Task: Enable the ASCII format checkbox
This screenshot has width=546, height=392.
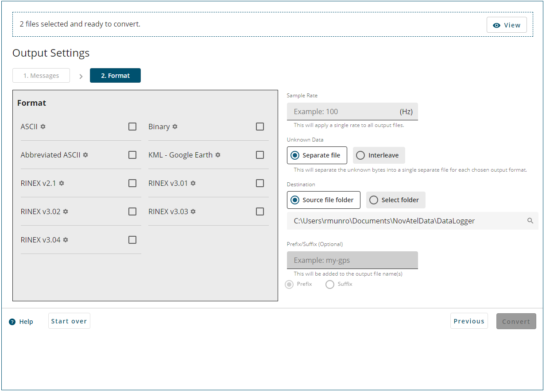Action: (x=132, y=127)
